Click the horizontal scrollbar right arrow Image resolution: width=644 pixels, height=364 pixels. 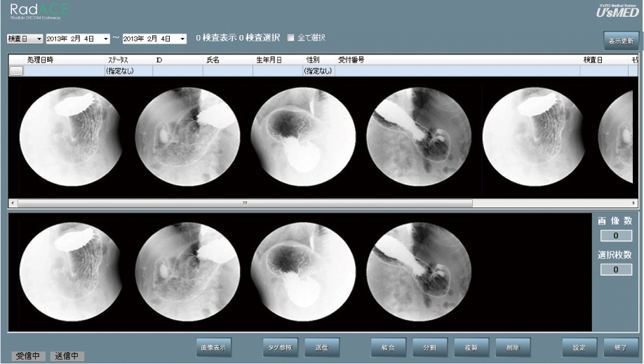pyautogui.click(x=634, y=203)
